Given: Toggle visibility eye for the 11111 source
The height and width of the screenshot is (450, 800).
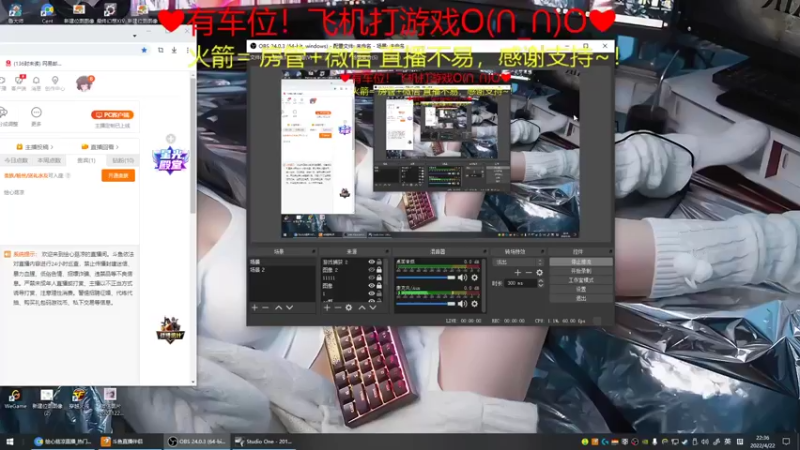Looking at the screenshot, I should 371,278.
